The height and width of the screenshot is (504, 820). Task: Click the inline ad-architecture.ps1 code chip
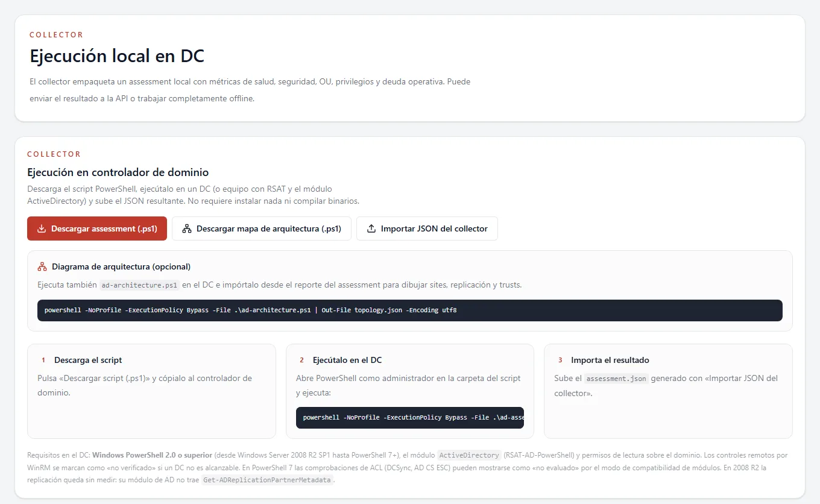[x=139, y=285]
